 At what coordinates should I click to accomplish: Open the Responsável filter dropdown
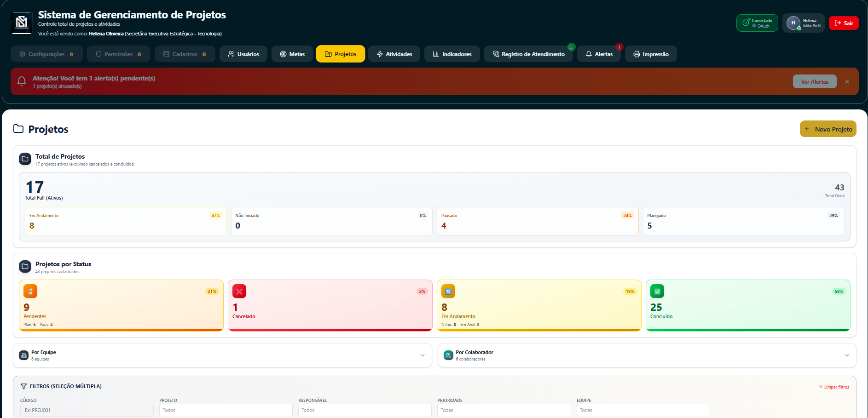pyautogui.click(x=365, y=410)
